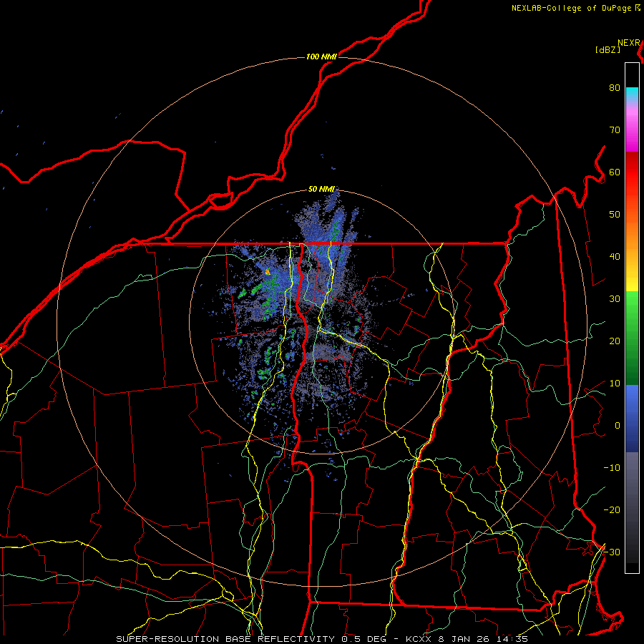644x644 pixels.
Task: Click the 80 value on the dBZ scale
Action: click(615, 88)
